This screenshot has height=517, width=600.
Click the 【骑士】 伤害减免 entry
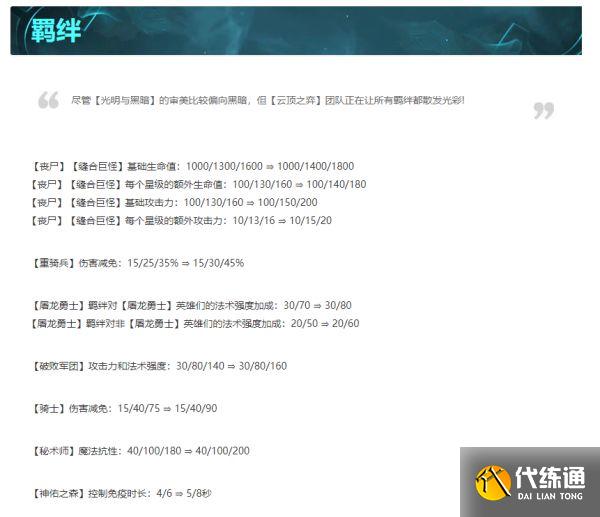click(125, 409)
